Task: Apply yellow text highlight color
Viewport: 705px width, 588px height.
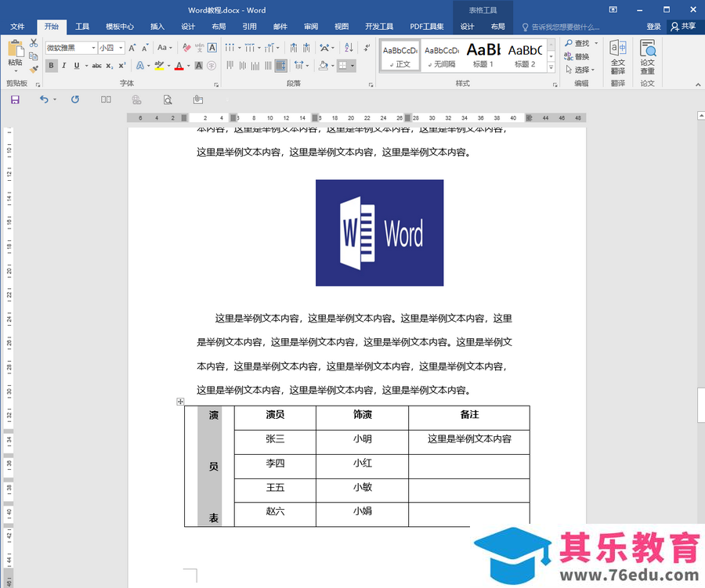Action: click(159, 66)
